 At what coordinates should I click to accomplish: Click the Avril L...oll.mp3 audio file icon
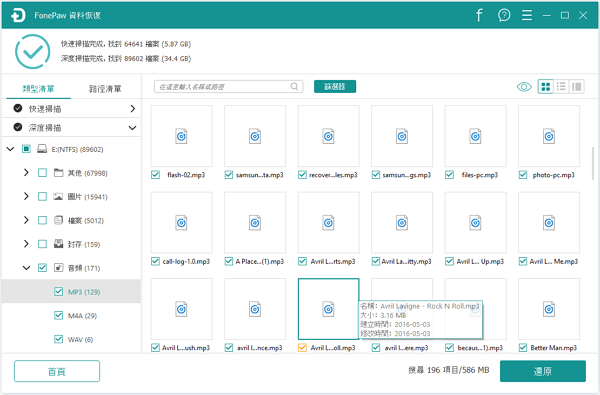point(328,309)
